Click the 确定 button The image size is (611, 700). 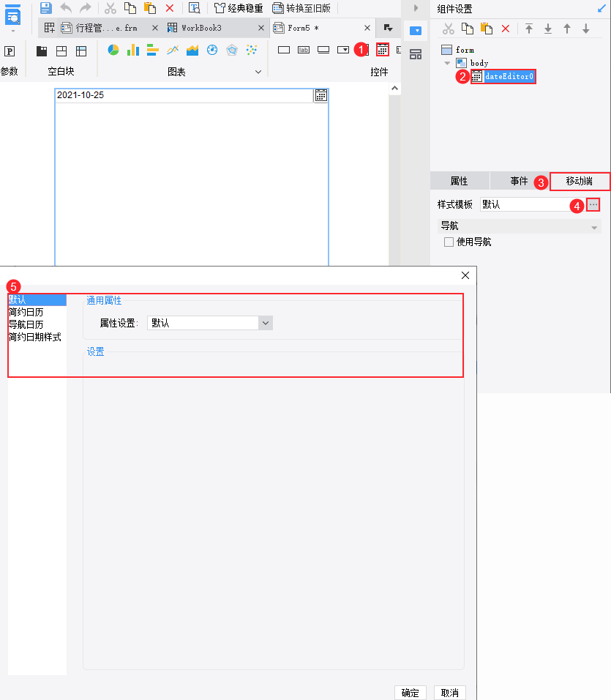tap(411, 693)
